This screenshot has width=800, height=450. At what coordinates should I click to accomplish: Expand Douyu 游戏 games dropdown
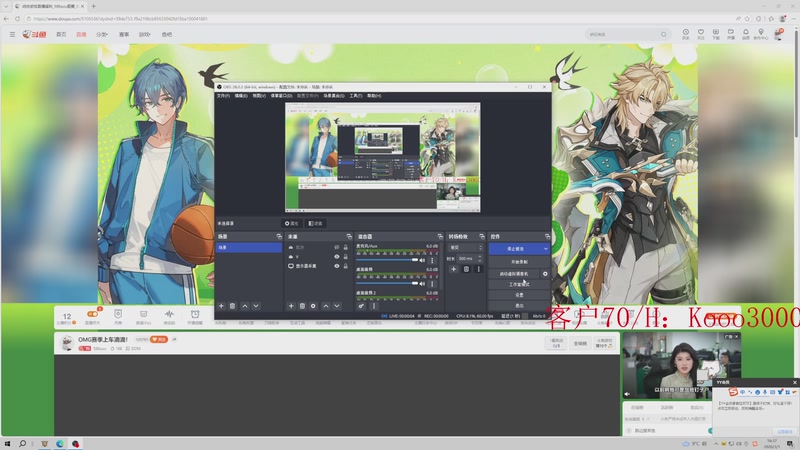click(x=144, y=34)
